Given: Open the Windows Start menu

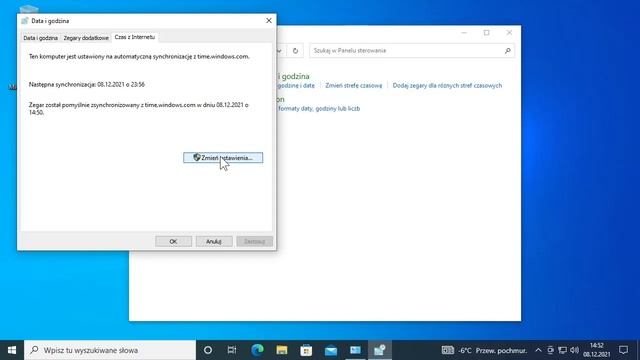Looking at the screenshot, I should tap(12, 350).
